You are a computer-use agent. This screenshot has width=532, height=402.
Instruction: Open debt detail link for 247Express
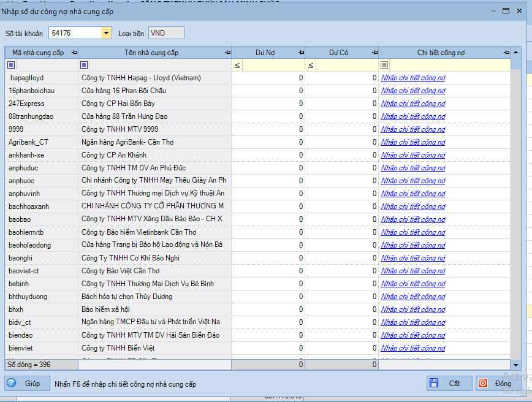[x=412, y=104]
